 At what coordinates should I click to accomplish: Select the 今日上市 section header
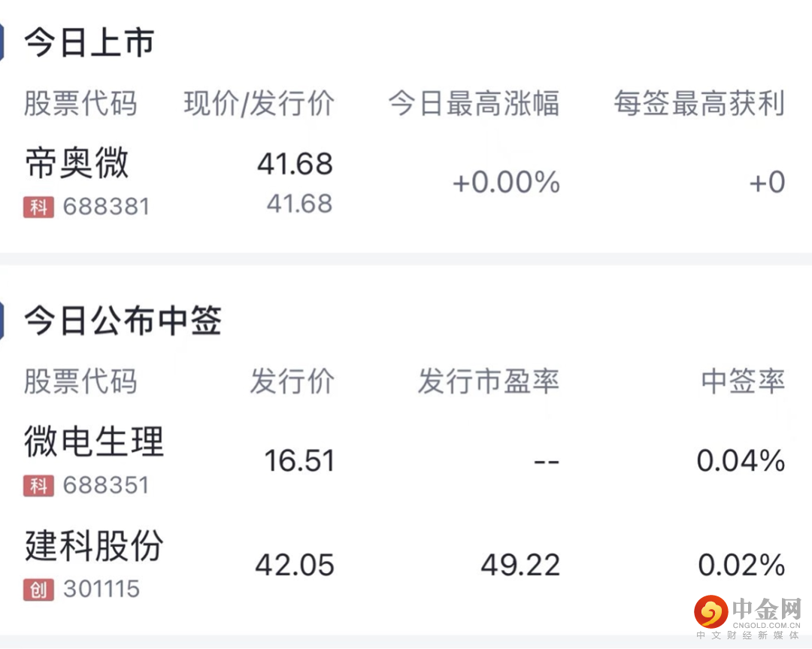click(x=89, y=42)
